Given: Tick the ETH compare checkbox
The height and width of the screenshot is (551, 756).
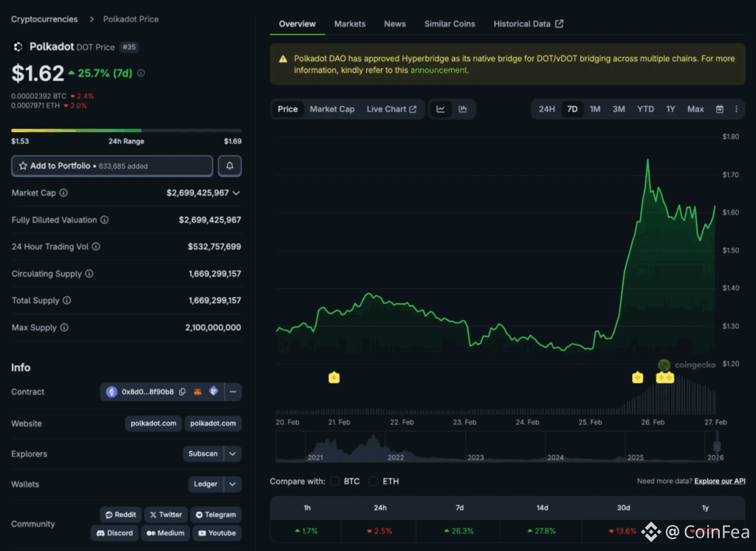Looking at the screenshot, I should [373, 481].
